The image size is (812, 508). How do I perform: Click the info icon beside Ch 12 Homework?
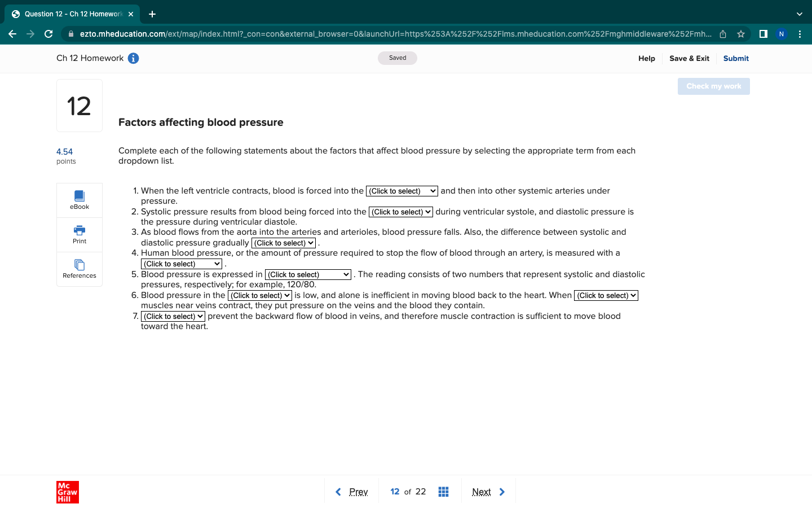pos(134,58)
